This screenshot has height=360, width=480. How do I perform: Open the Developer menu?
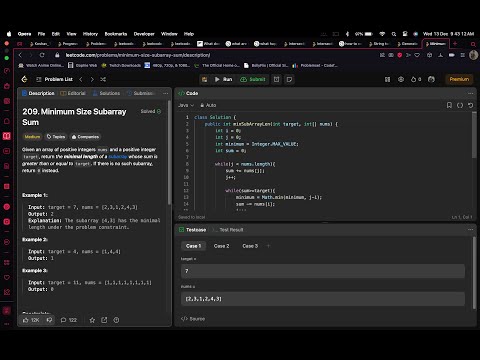(144, 34)
